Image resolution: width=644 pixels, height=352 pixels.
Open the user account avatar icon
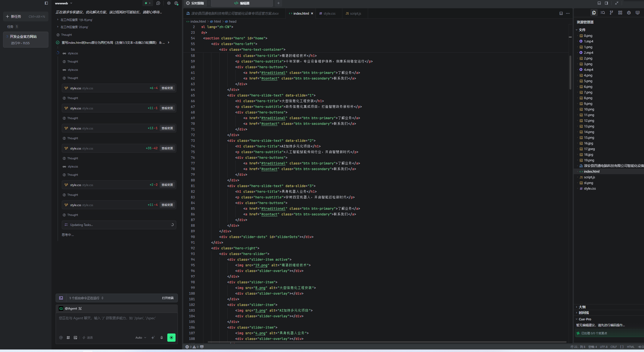(176, 3)
